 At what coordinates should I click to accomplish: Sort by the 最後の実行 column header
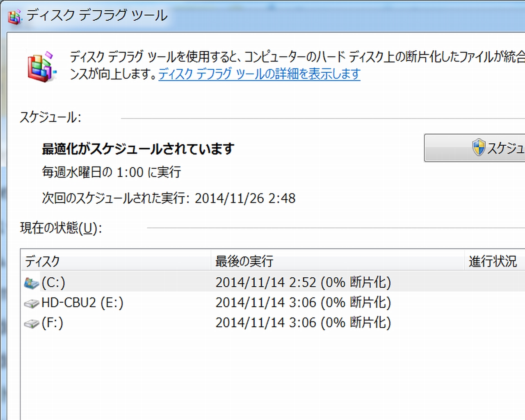[338, 261]
